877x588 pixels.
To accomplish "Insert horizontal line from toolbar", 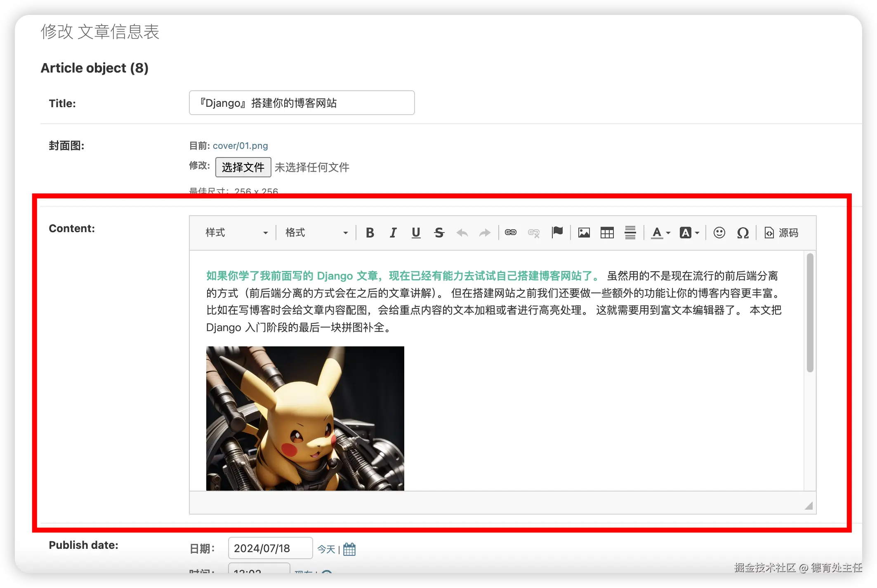I will click(630, 233).
